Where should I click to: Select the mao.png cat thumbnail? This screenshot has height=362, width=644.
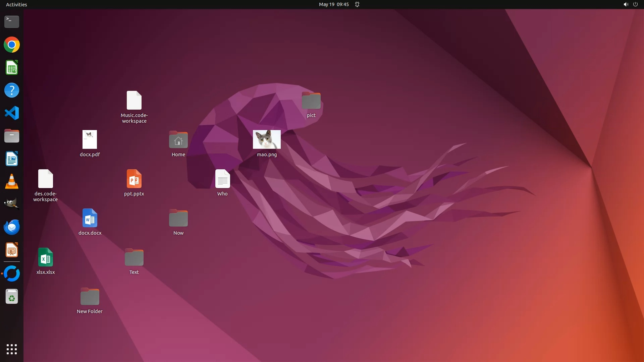267,139
